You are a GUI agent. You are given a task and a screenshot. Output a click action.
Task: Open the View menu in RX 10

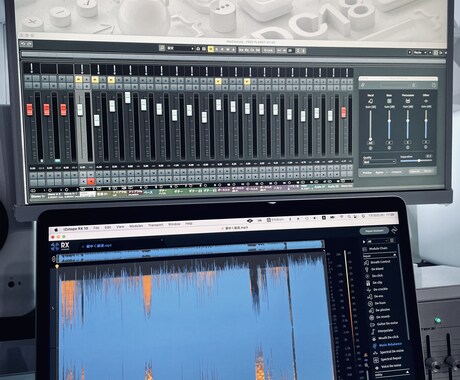pyautogui.click(x=120, y=226)
